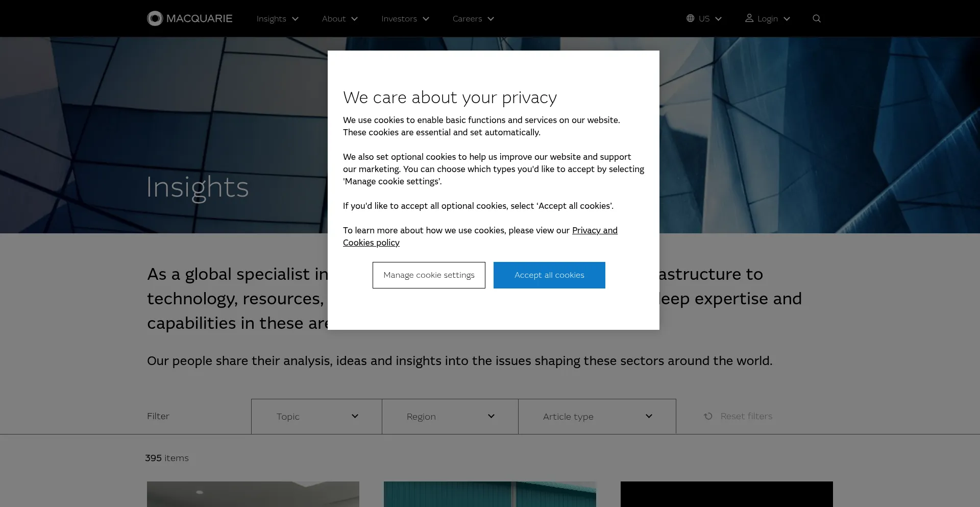This screenshot has height=507, width=980.
Task: Click the Macquarie logo icon
Action: [x=155, y=18]
